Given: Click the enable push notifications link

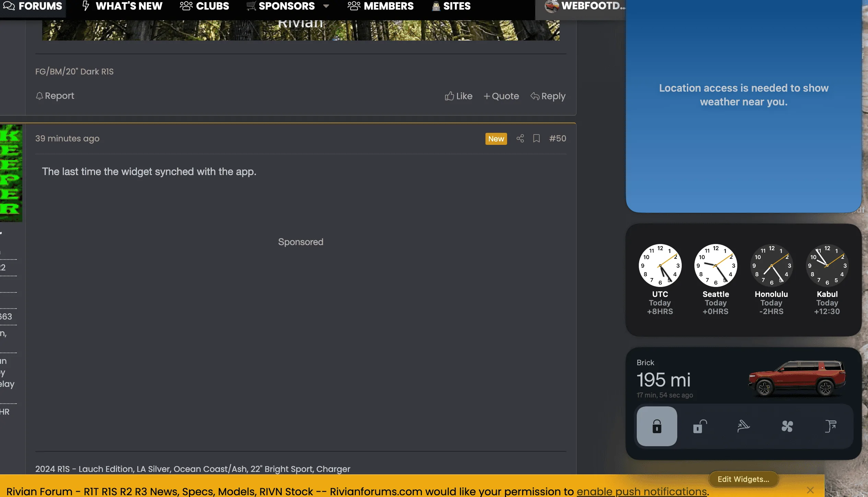Looking at the screenshot, I should click(x=642, y=491).
